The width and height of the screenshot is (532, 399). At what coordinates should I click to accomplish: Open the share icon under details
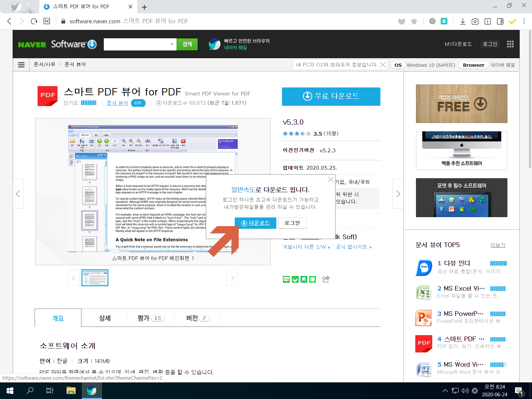pos(326,279)
